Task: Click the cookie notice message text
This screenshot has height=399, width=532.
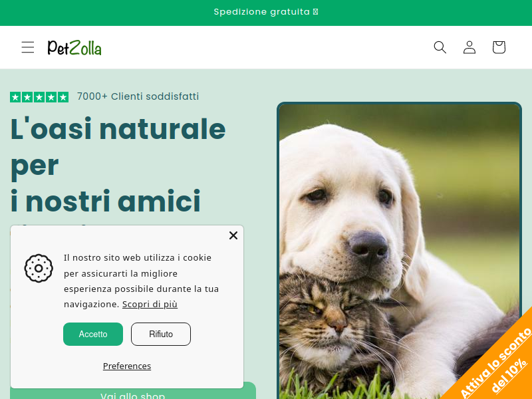Action: (141, 281)
